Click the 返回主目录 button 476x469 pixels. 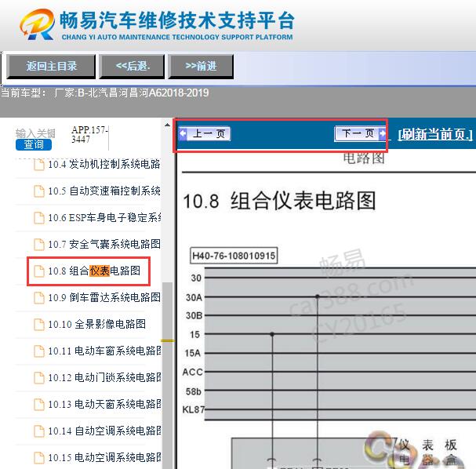coord(51,67)
